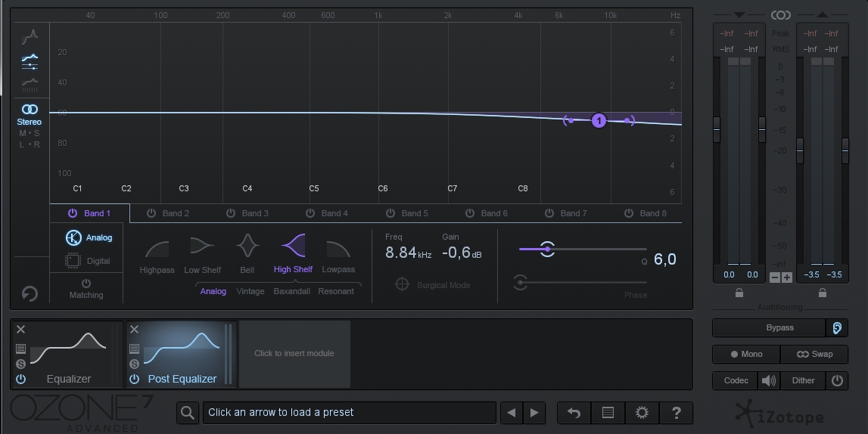Open the preset manager list button

pos(608,412)
